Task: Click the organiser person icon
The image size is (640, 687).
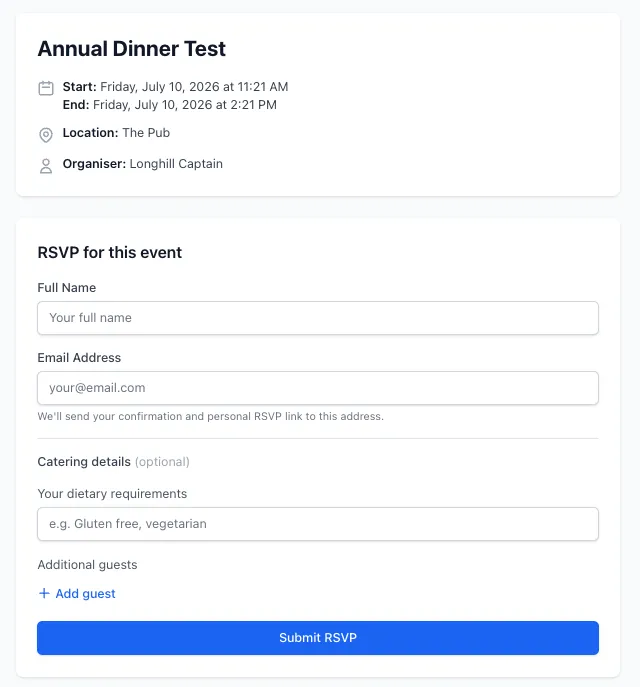Action: point(46,166)
